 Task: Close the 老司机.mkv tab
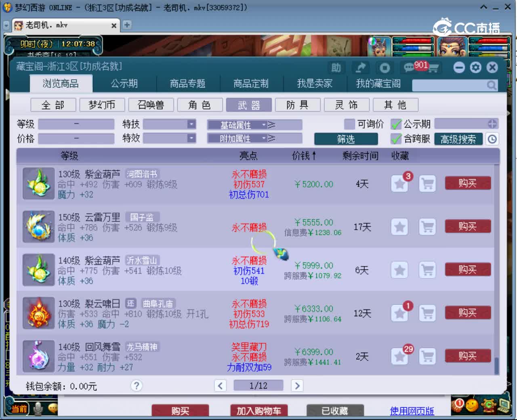(114, 25)
